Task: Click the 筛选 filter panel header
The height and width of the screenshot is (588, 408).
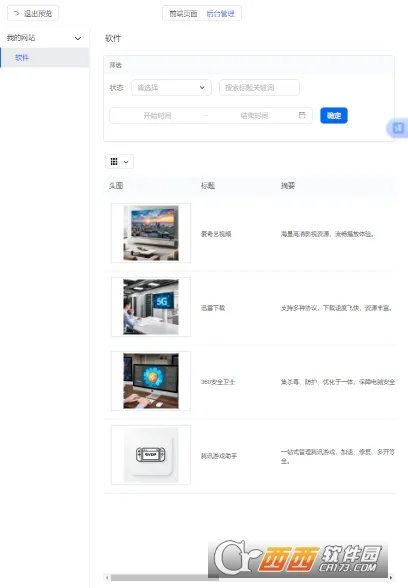Action: click(x=249, y=65)
